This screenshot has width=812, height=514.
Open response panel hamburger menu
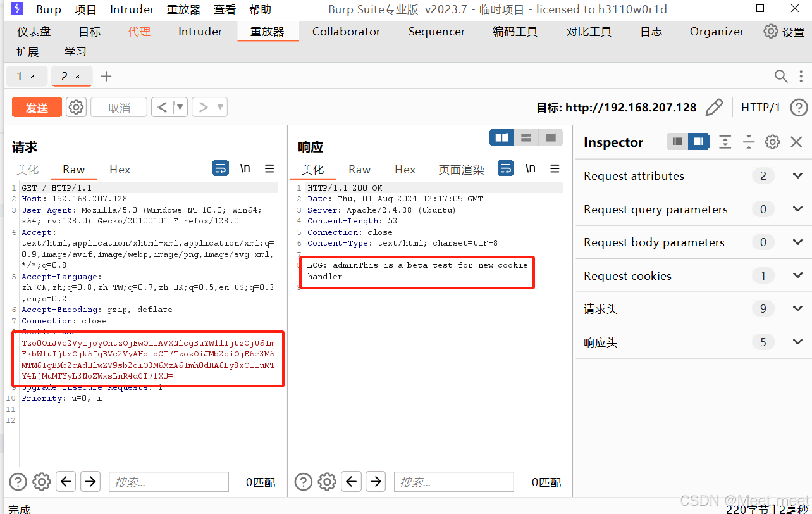[x=555, y=168]
